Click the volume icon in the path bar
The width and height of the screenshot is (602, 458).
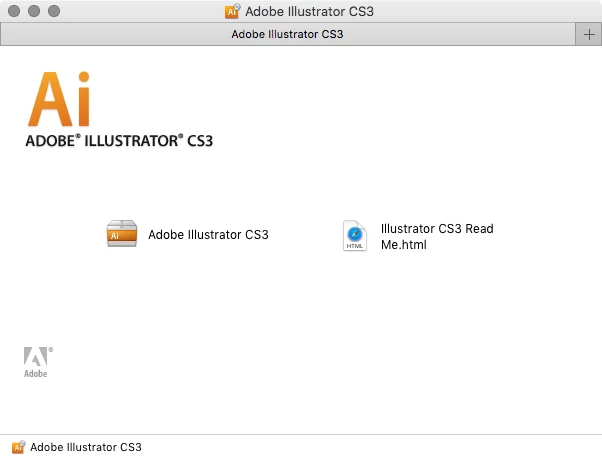coord(18,447)
